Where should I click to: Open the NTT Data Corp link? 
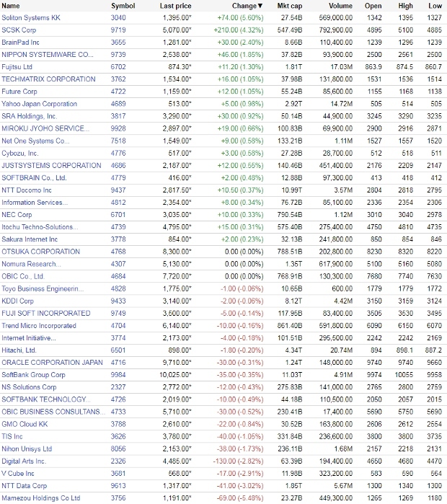tap(25, 485)
